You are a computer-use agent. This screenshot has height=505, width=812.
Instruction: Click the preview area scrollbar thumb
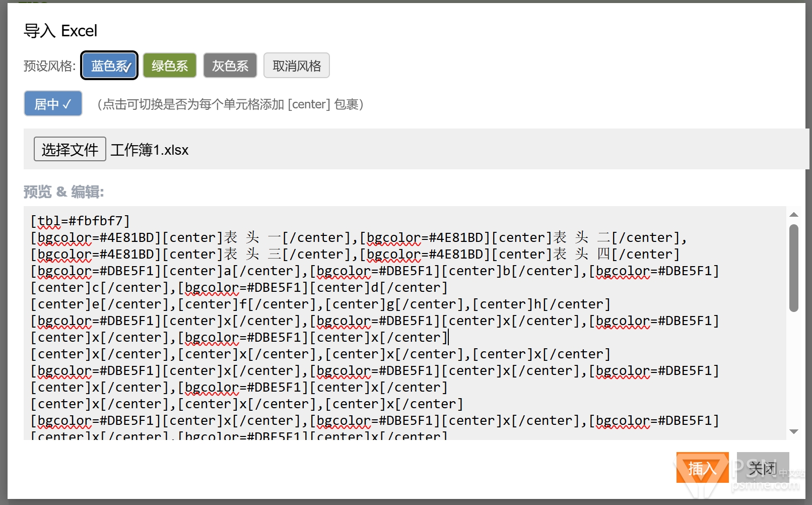(x=794, y=267)
